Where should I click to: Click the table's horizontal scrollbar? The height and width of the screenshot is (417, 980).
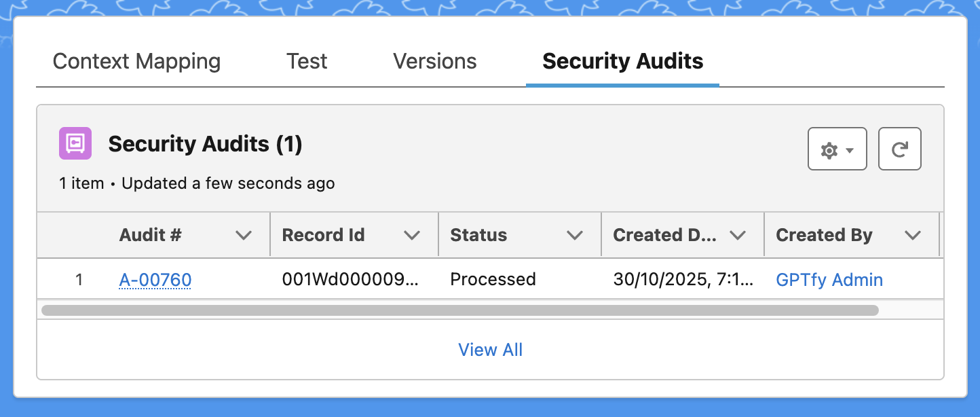point(459,310)
